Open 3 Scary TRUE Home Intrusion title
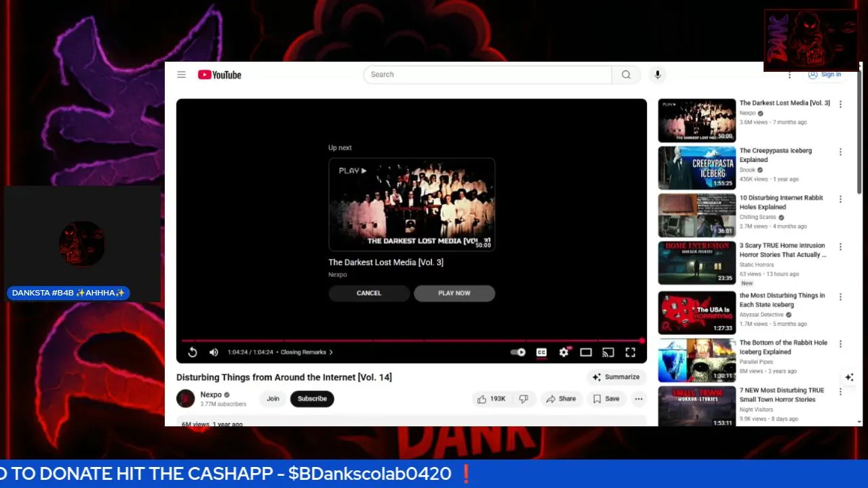Screen dimensions: 868x488 tap(783, 250)
